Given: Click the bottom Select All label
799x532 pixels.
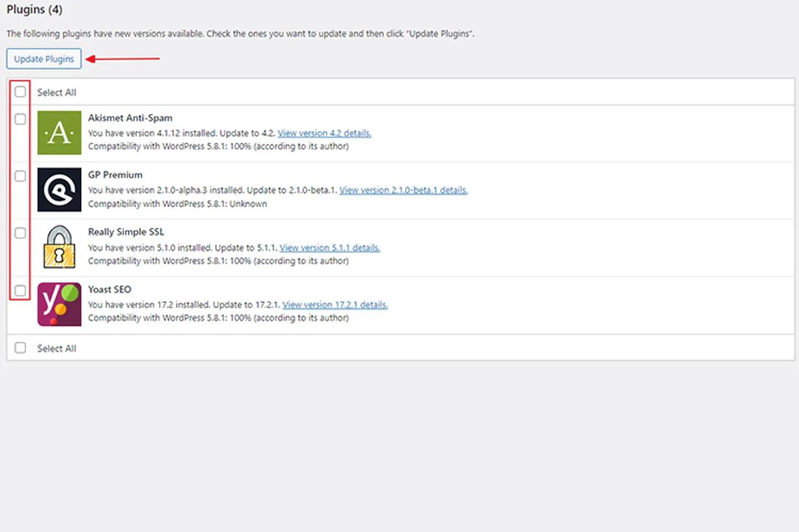Looking at the screenshot, I should pyautogui.click(x=57, y=349).
